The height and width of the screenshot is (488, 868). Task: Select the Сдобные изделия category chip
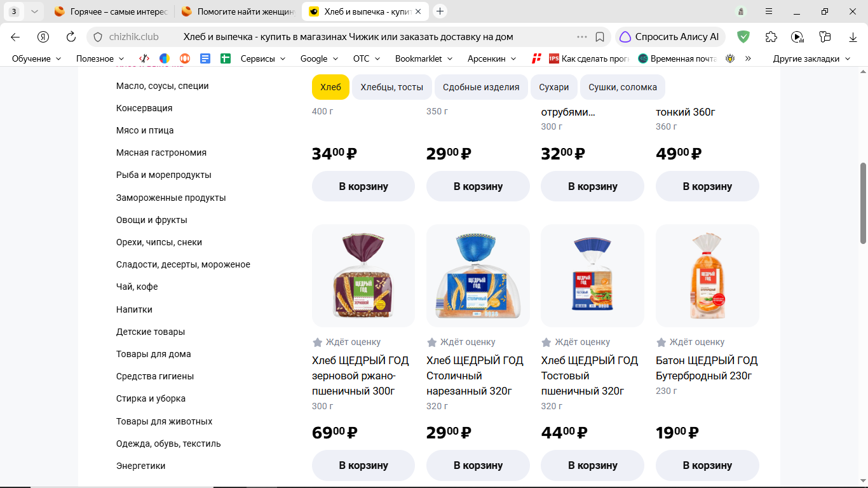point(481,87)
